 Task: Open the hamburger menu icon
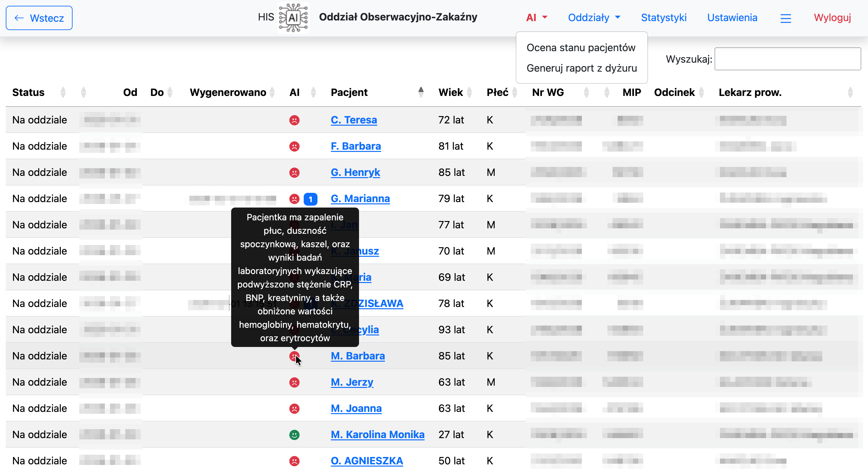tap(786, 18)
